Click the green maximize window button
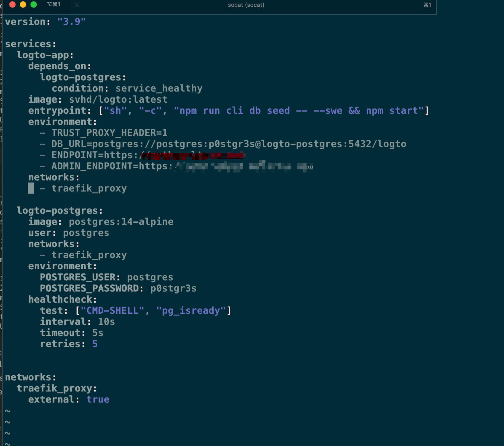 (34, 4)
